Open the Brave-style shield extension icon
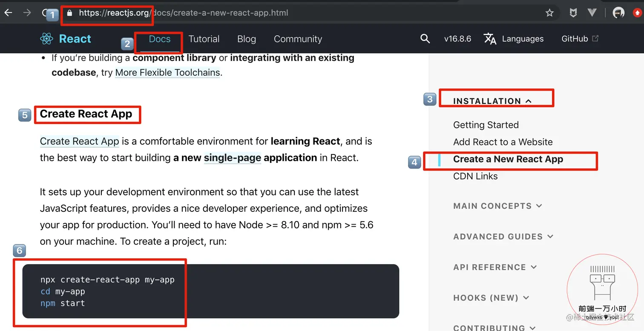The image size is (644, 331). click(x=573, y=13)
